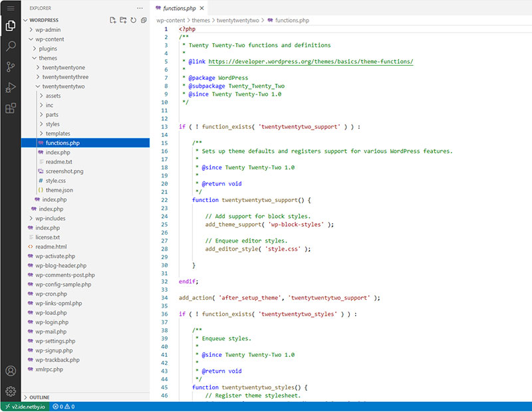Image resolution: width=532 pixels, height=412 pixels.
Task: Open Explorer's more actions ellipsis menu
Action: click(140, 8)
